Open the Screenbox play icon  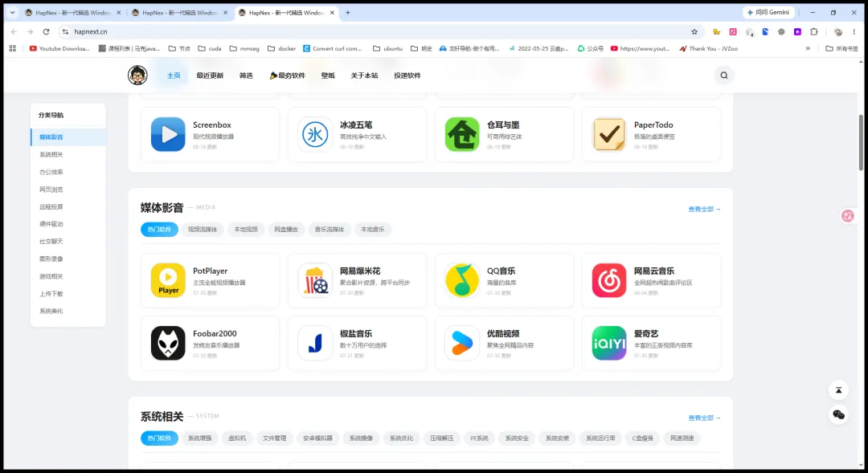pyautogui.click(x=168, y=134)
